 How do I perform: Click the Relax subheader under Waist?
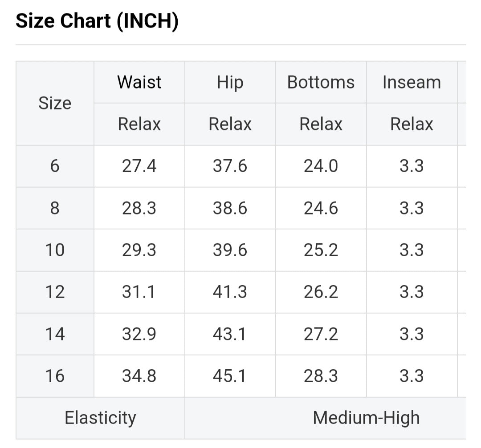[139, 124]
